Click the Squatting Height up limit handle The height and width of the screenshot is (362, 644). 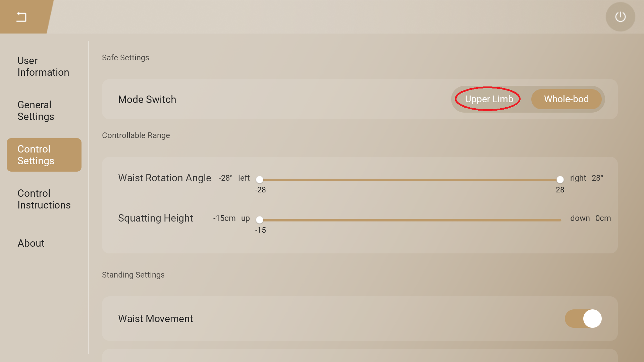click(x=260, y=220)
